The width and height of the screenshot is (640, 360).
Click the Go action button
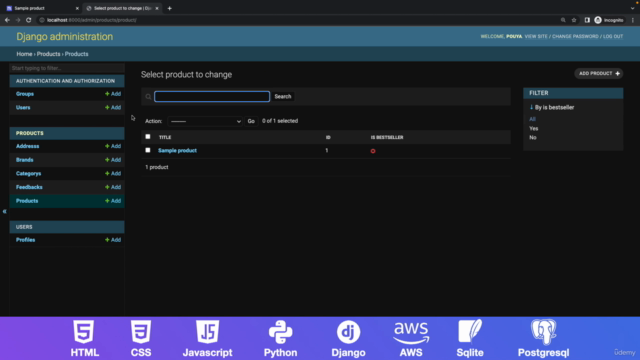[x=251, y=121]
